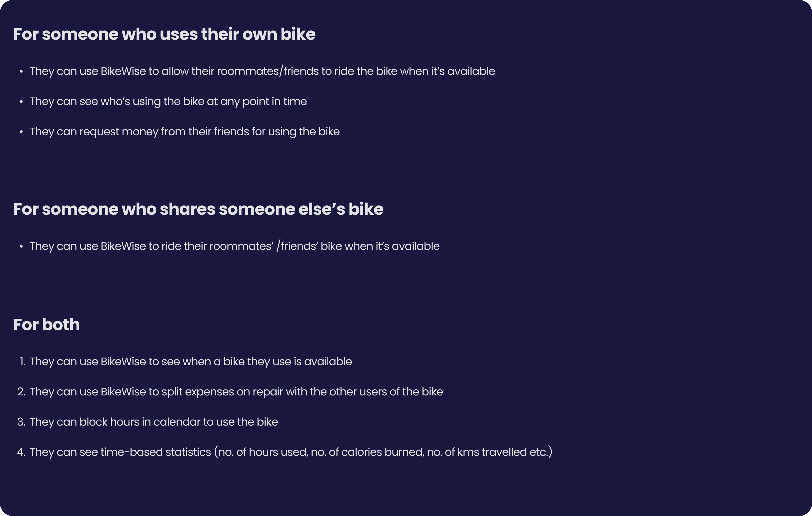Select the bullet about requesting money from friends

pos(184,132)
